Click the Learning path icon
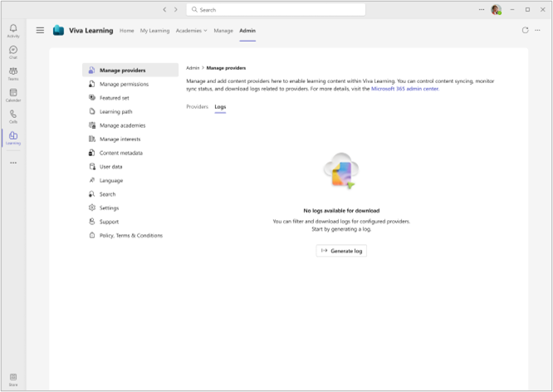553x392 pixels. pyautogui.click(x=91, y=111)
